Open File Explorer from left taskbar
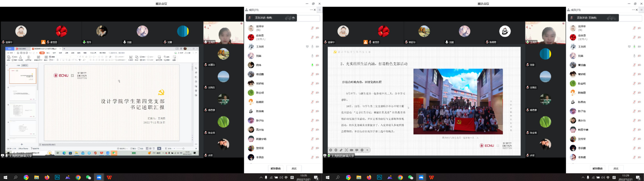 pyautogui.click(x=37, y=177)
